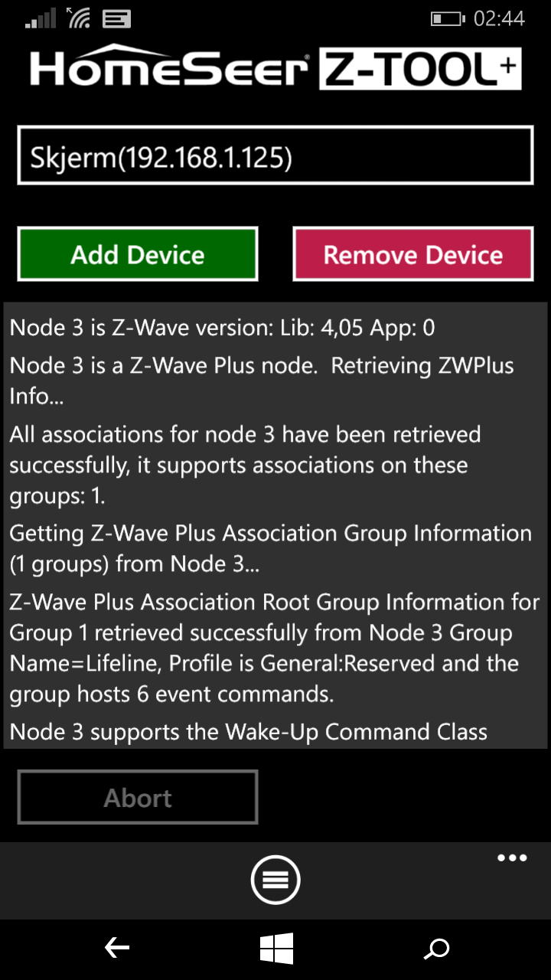Tap the associations retrieved successfully log entry

tap(246, 465)
